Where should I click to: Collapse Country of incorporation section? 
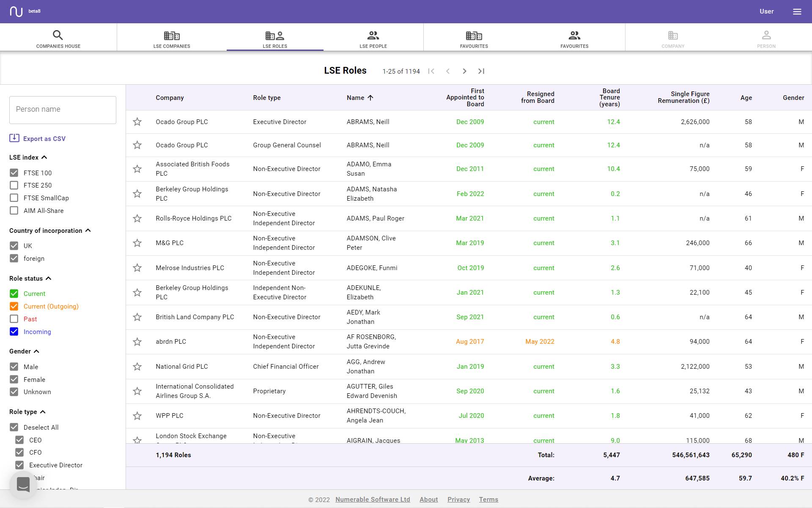88,231
